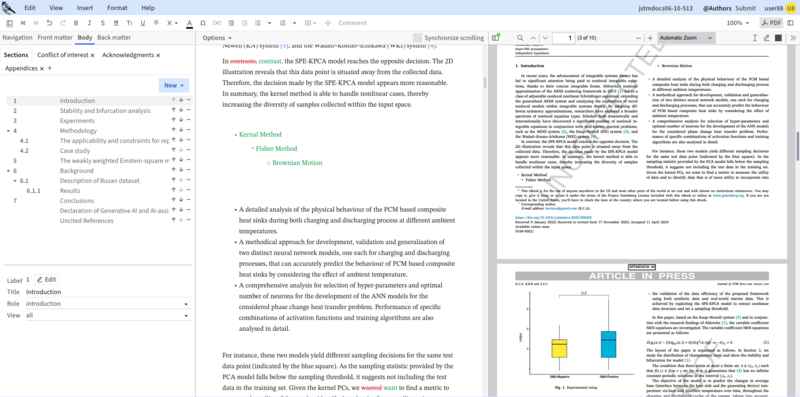Open the View dropdown showing all
This screenshot has height=397, width=800.
coord(108,315)
